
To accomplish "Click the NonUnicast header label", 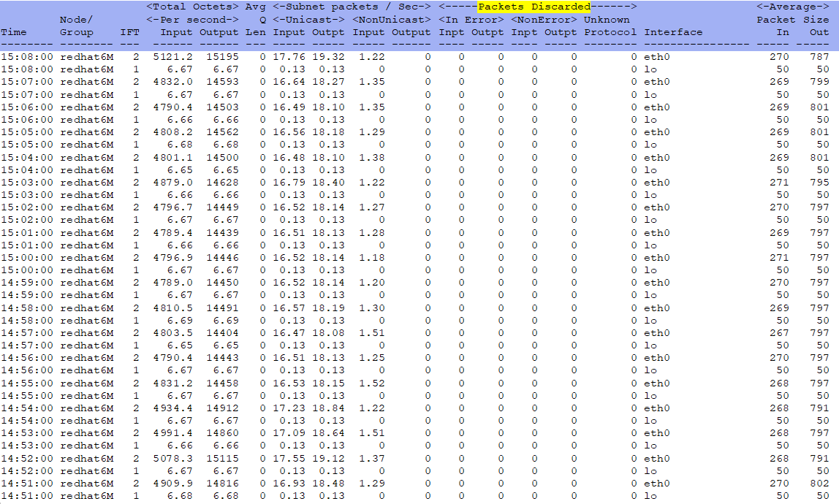I will coord(391,20).
